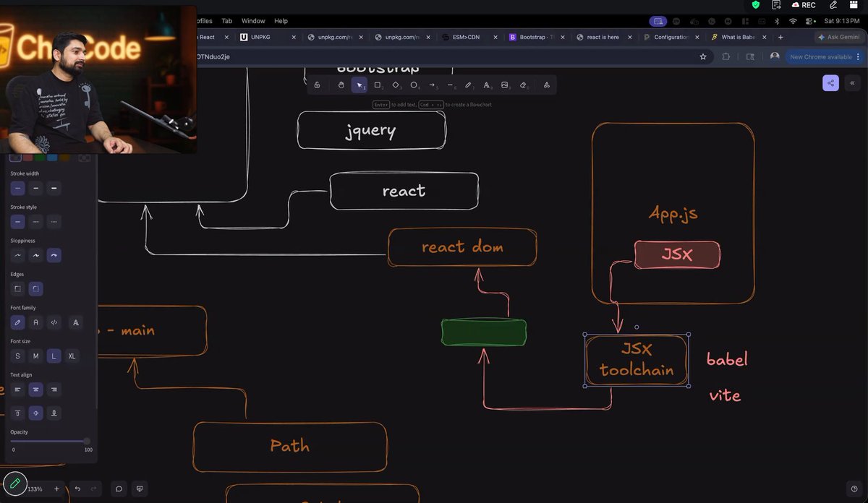The image size is (868, 503).
Task: Choose extra bold stroke width
Action: (x=54, y=188)
